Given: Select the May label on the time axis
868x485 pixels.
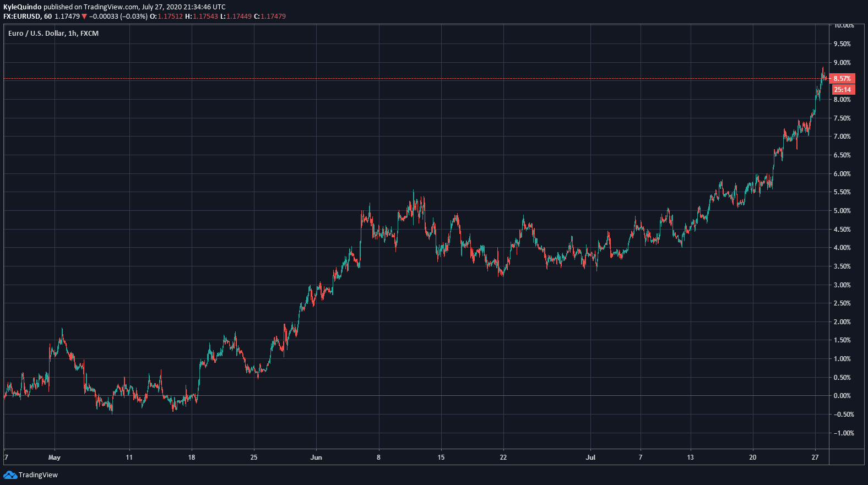Looking at the screenshot, I should click(54, 457).
